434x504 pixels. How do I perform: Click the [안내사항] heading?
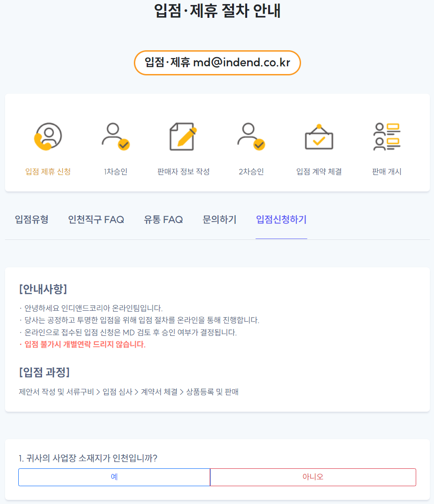(43, 289)
